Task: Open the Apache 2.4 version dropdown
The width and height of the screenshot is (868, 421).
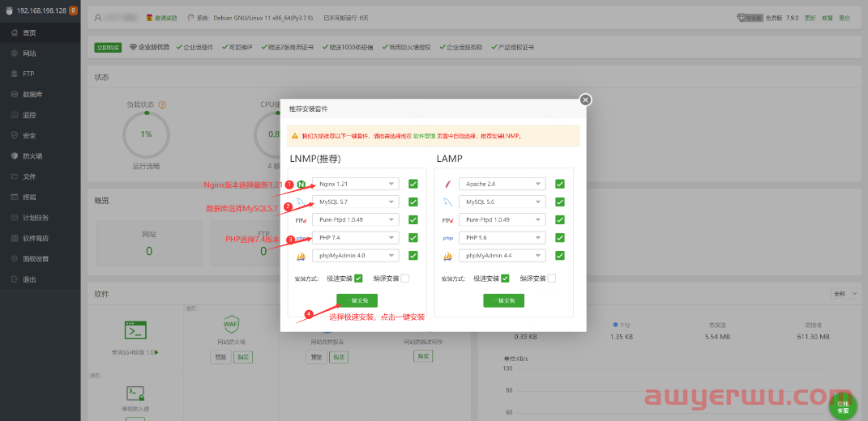Action: (x=502, y=184)
